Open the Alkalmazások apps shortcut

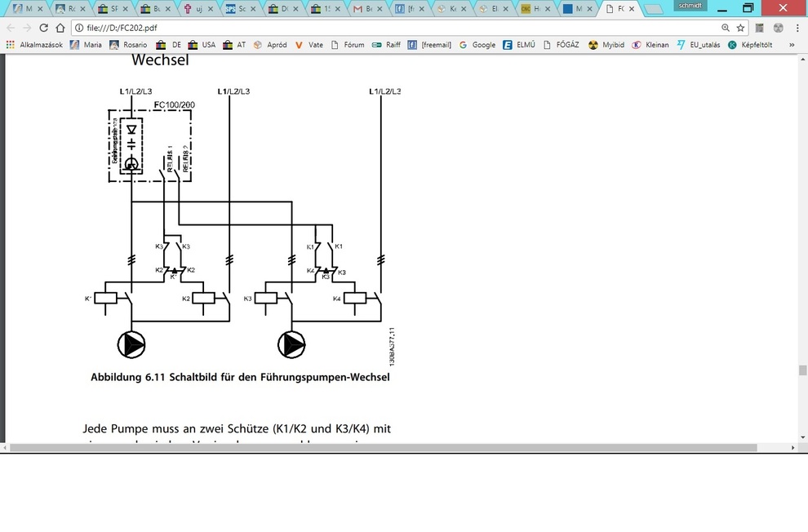pyautogui.click(x=34, y=45)
